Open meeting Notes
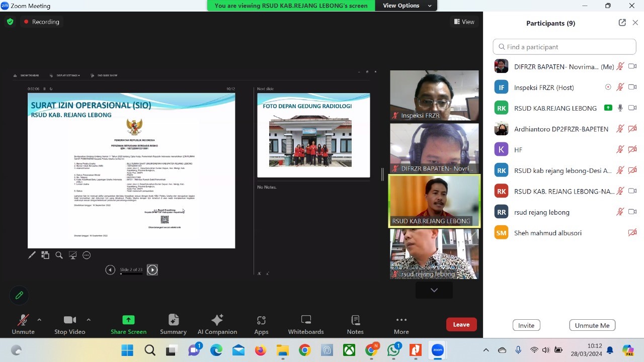 355,324
